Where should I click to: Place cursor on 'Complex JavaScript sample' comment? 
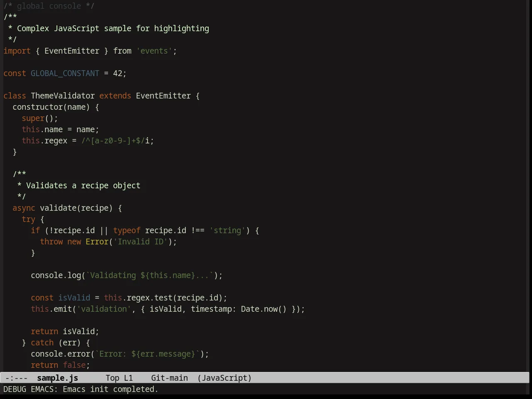point(74,28)
